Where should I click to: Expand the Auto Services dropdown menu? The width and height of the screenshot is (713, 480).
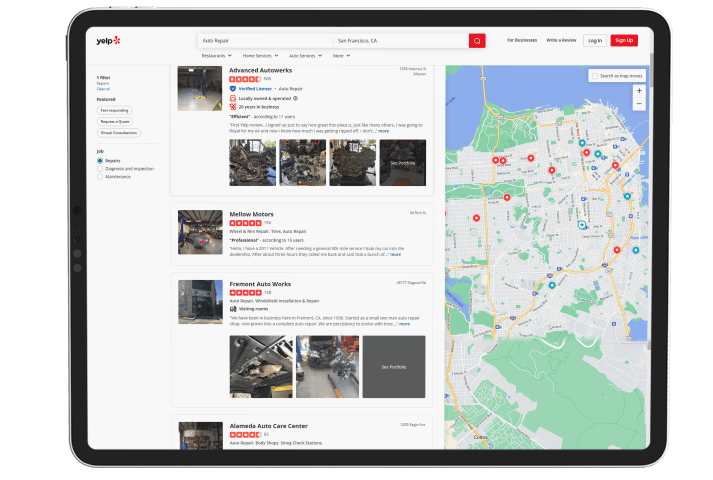click(305, 55)
